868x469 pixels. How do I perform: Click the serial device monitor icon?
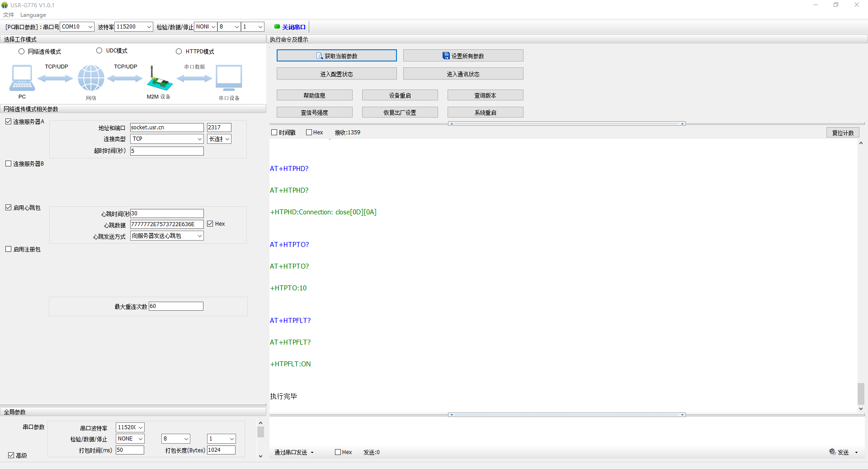point(229,78)
